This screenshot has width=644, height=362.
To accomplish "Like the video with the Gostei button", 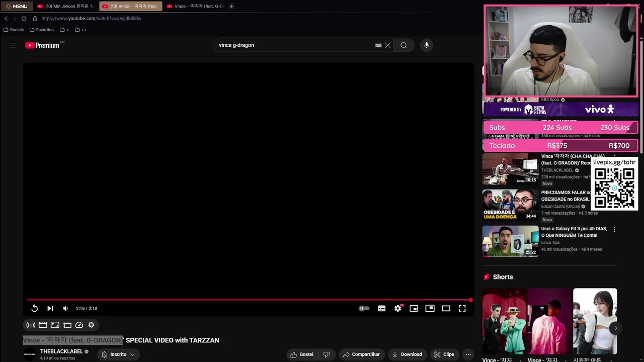I will [x=302, y=354].
